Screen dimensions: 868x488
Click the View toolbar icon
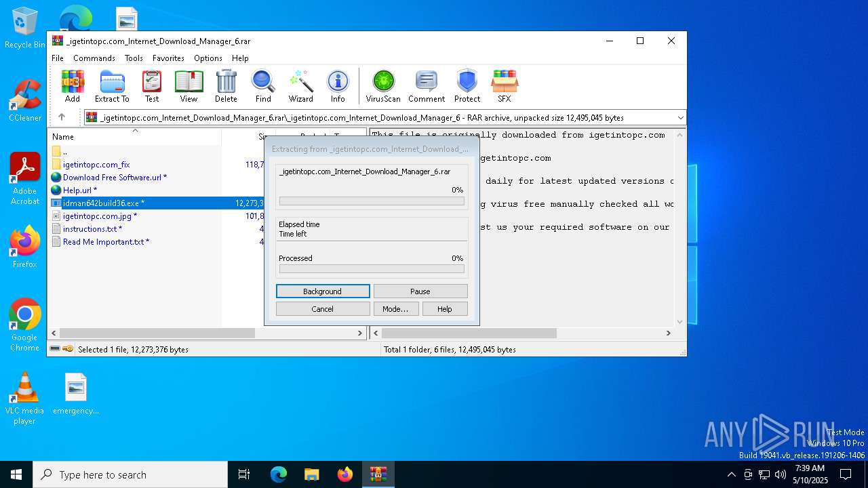pyautogui.click(x=189, y=86)
